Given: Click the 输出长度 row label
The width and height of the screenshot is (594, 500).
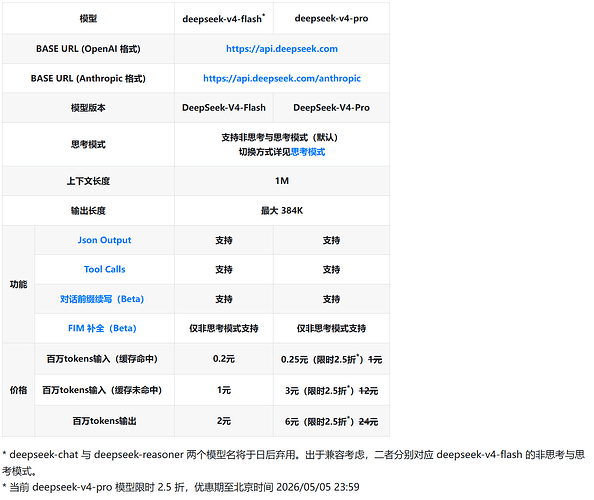Looking at the screenshot, I should point(88,211).
